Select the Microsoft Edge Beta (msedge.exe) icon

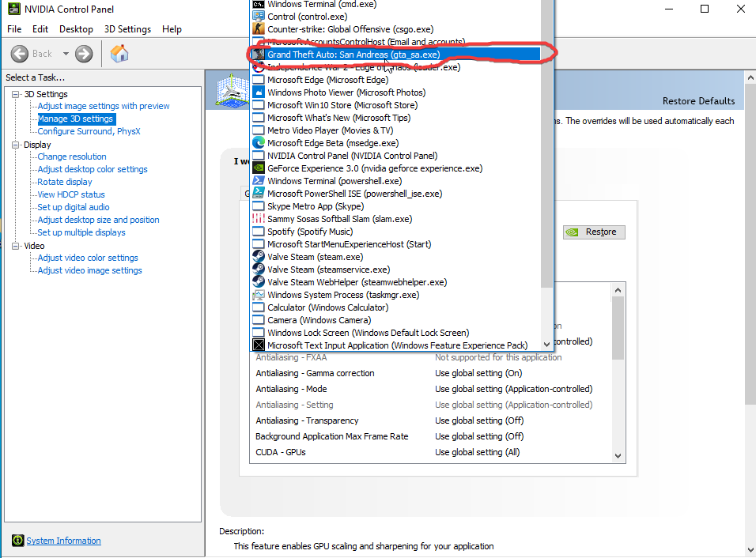(259, 142)
